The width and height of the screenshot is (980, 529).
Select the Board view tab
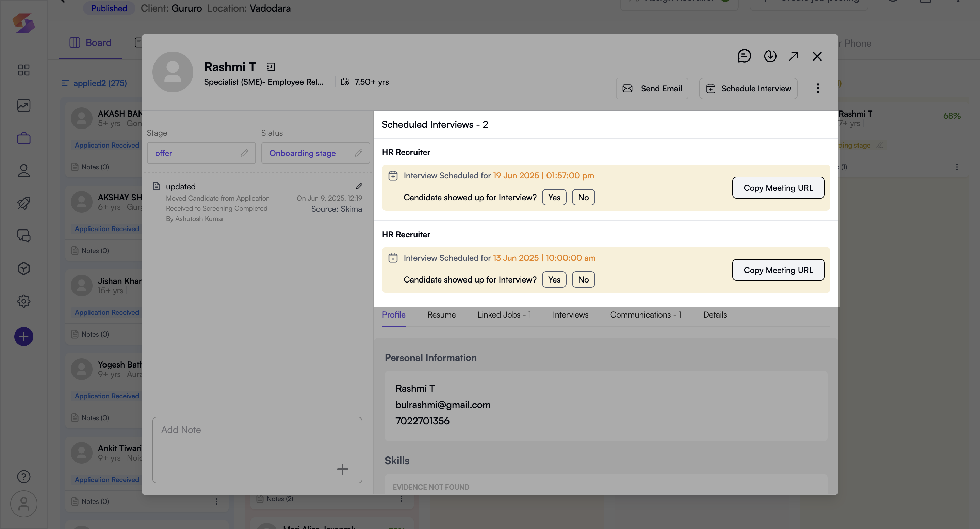click(91, 42)
